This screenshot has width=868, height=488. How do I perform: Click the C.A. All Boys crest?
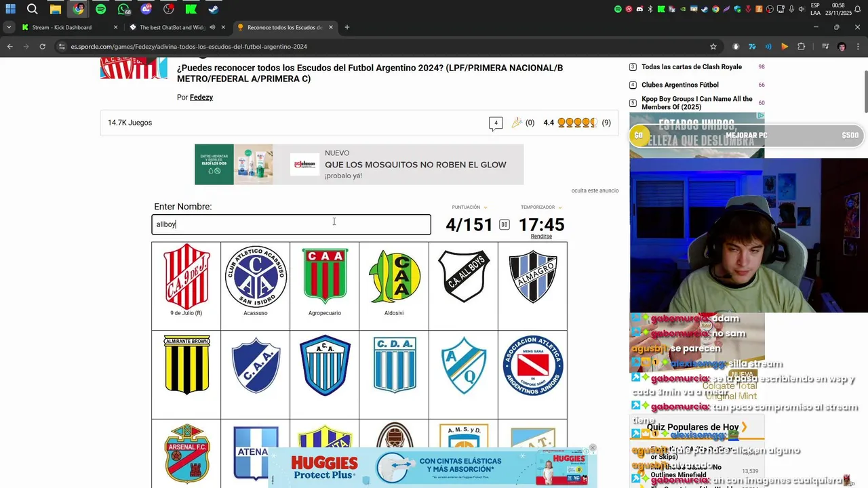pyautogui.click(x=463, y=276)
